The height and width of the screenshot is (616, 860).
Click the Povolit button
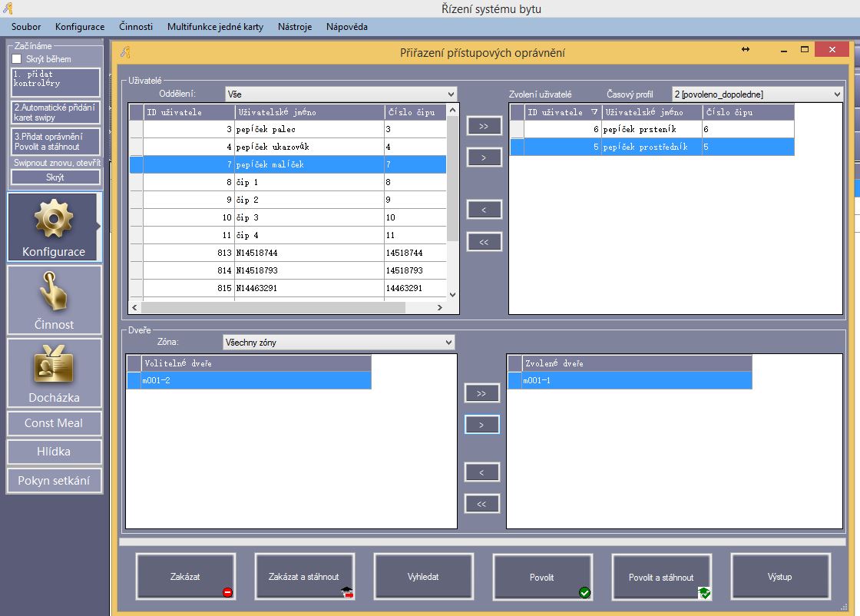[x=542, y=577]
